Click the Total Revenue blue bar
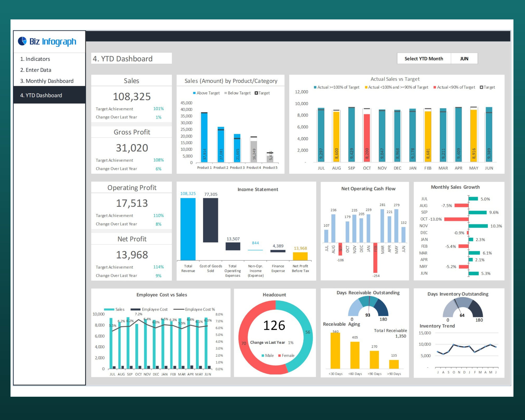The height and width of the screenshot is (420, 525). pos(188,229)
